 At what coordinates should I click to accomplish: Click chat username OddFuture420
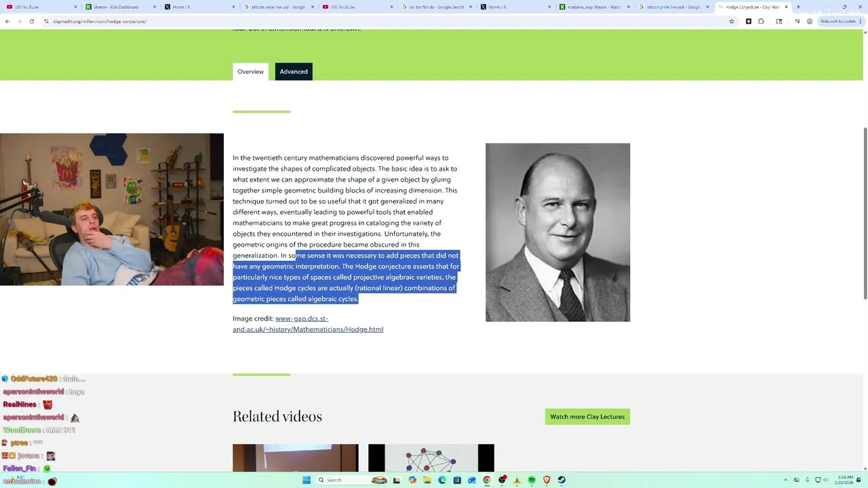click(x=34, y=379)
